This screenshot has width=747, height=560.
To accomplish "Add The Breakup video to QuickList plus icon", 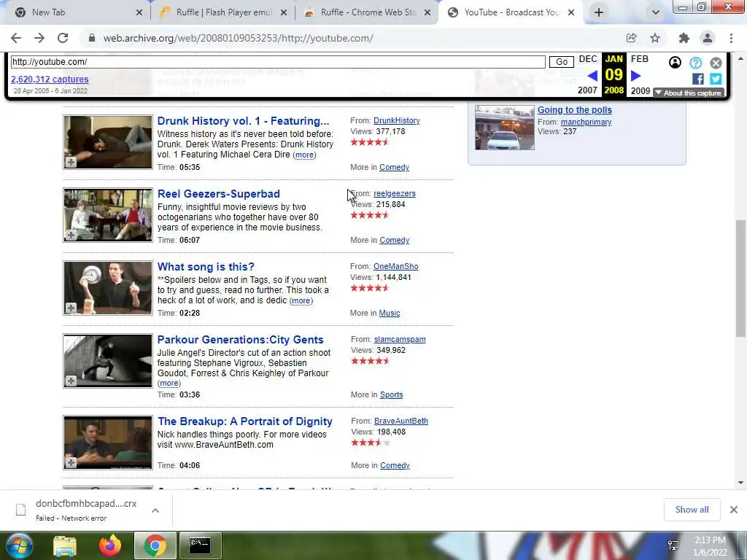I will coord(71,462).
